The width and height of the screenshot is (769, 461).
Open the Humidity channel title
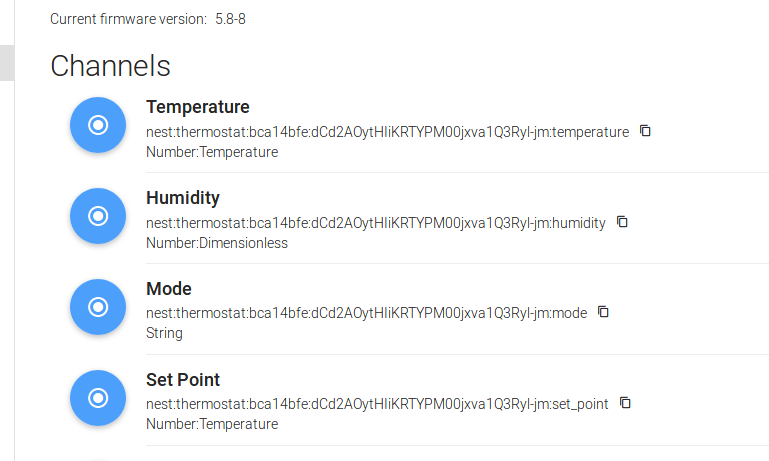pyautogui.click(x=182, y=198)
